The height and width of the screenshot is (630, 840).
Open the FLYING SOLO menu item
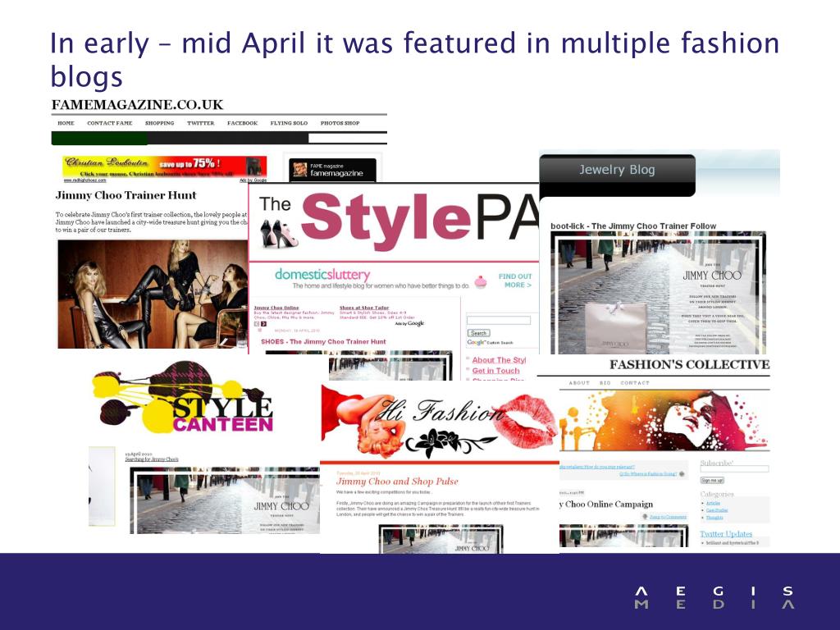(289, 123)
